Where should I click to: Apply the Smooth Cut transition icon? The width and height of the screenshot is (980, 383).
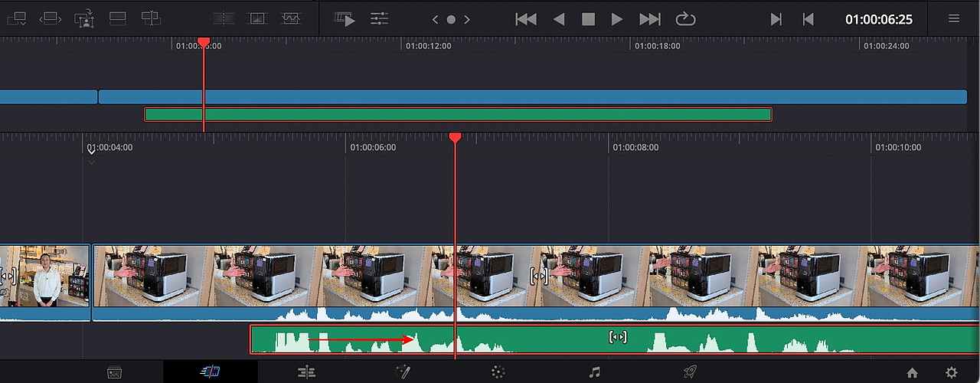click(x=291, y=18)
